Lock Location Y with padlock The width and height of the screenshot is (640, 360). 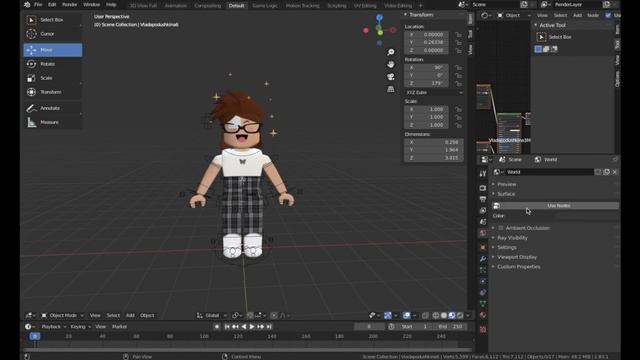[x=458, y=42]
